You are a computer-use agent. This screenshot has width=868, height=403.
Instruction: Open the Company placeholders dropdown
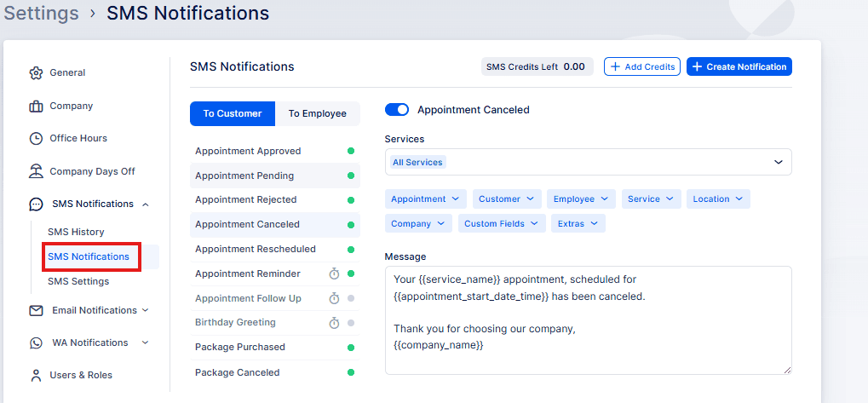[x=418, y=223]
